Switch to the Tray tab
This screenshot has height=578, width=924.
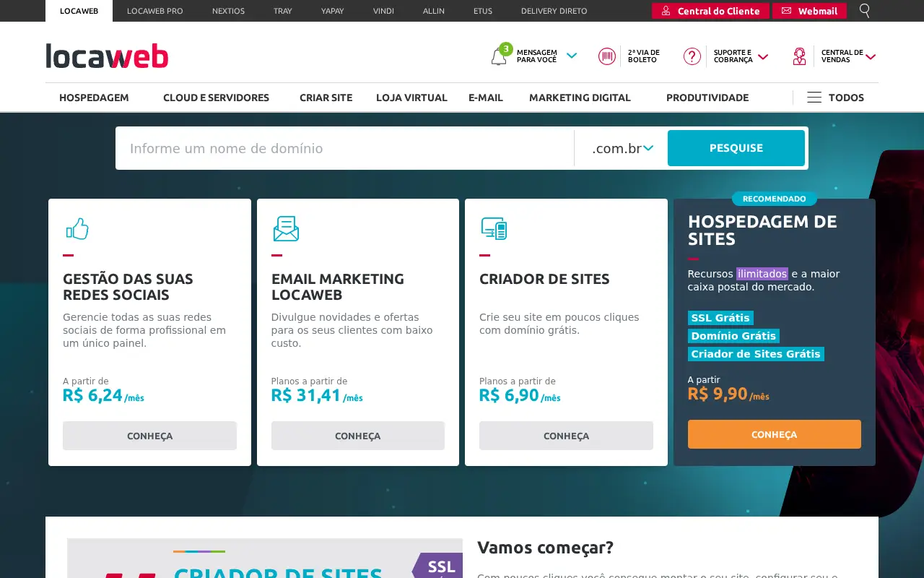(x=283, y=11)
